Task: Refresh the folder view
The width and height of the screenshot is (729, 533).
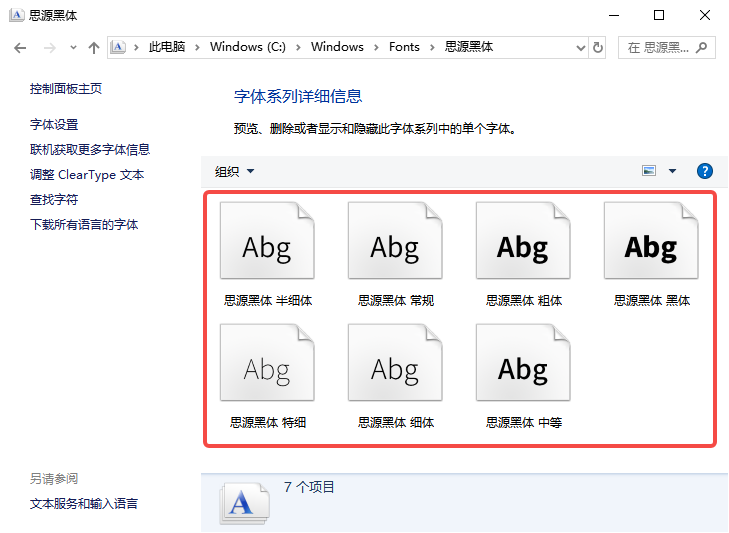Action: pyautogui.click(x=597, y=47)
